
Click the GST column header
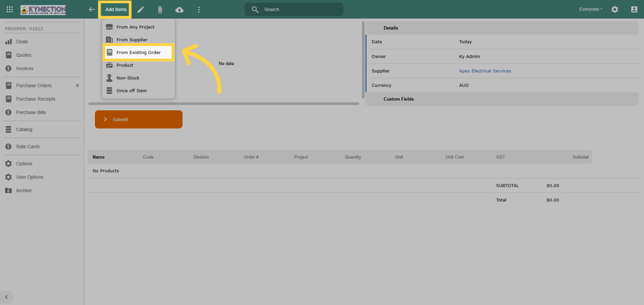click(x=500, y=157)
